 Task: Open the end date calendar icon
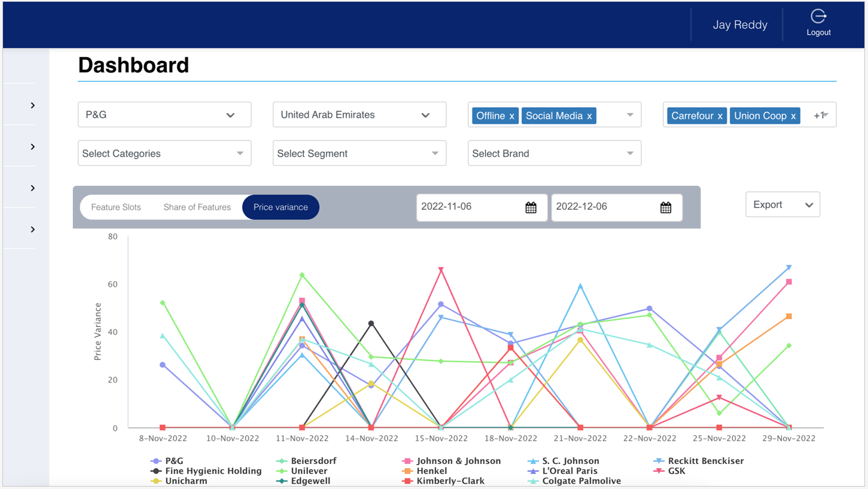tap(665, 207)
